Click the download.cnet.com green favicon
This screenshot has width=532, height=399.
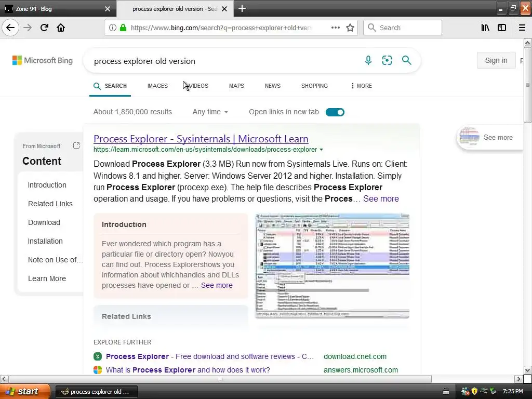[98, 356]
